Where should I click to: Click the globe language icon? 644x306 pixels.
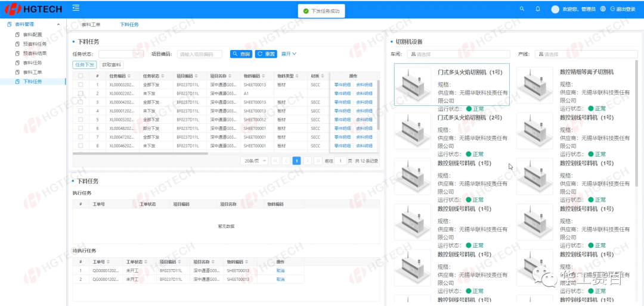603,9
